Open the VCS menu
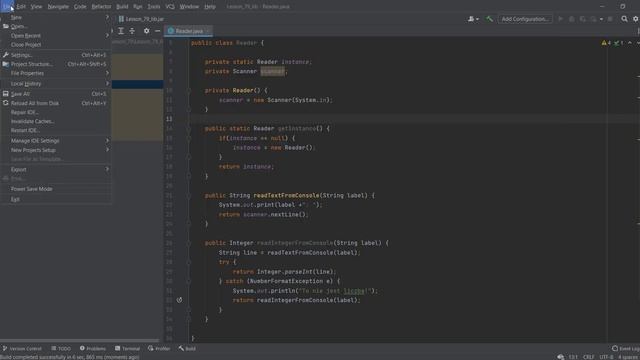This screenshot has width=640, height=360. click(170, 7)
